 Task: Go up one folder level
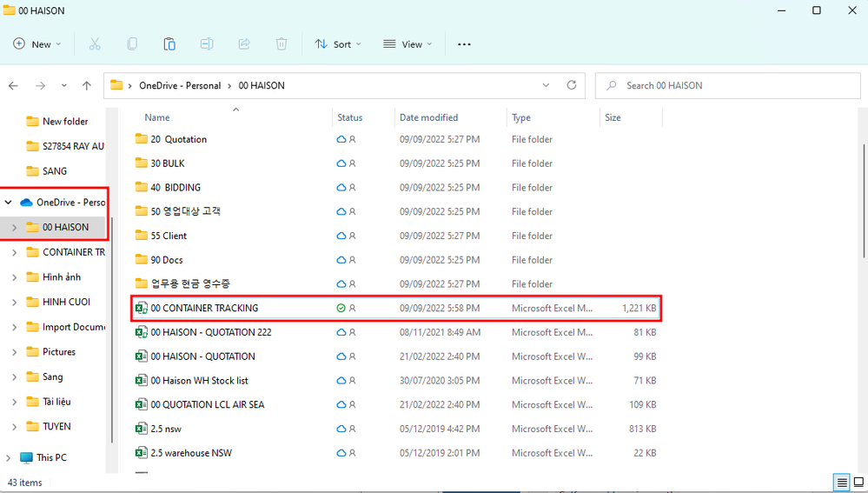click(x=86, y=86)
